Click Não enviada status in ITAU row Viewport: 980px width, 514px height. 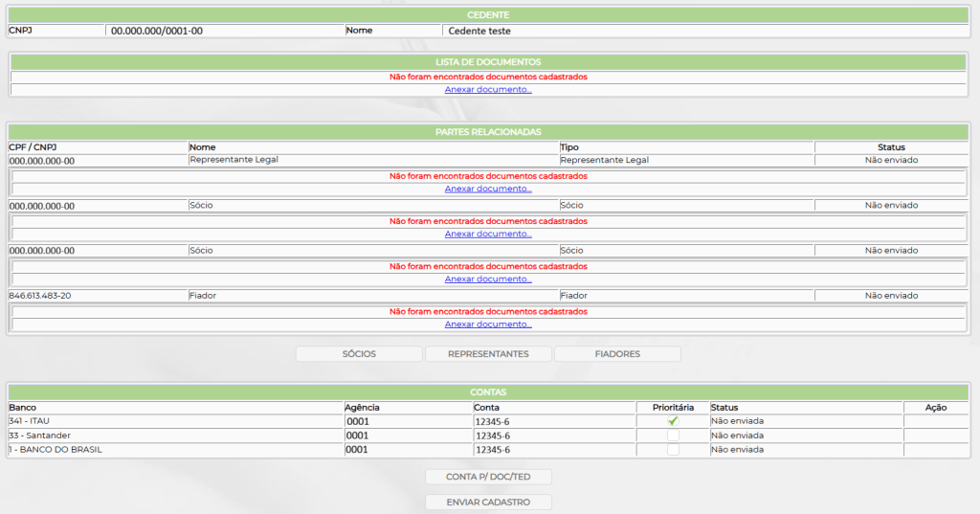(737, 421)
